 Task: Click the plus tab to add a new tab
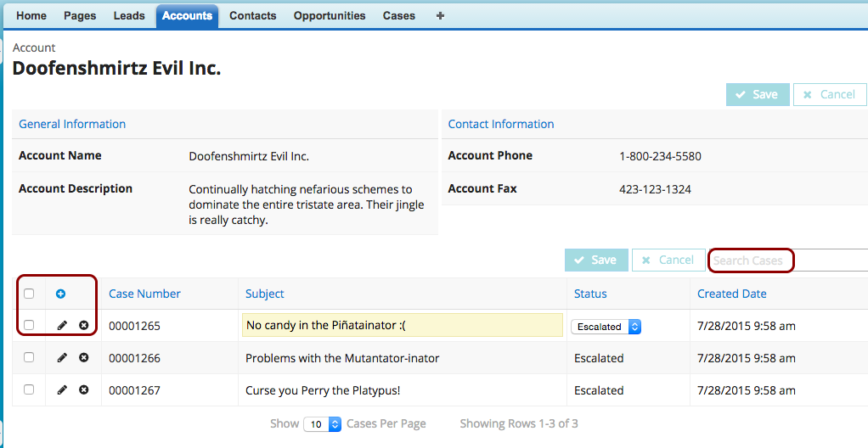point(440,16)
